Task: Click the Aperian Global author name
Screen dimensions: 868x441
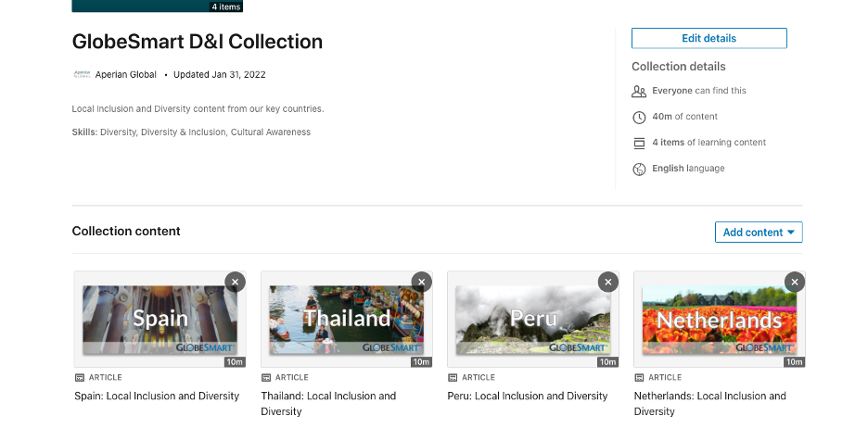Action: (x=126, y=75)
